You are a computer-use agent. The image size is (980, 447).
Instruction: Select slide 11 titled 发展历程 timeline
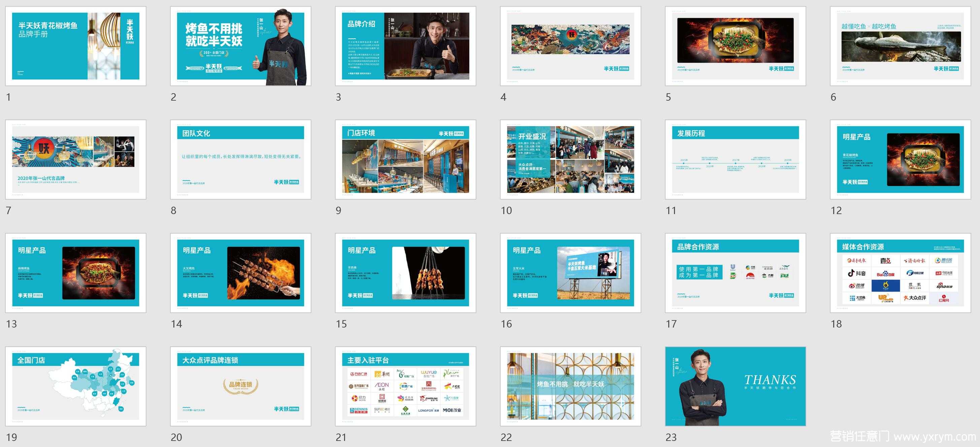735,160
